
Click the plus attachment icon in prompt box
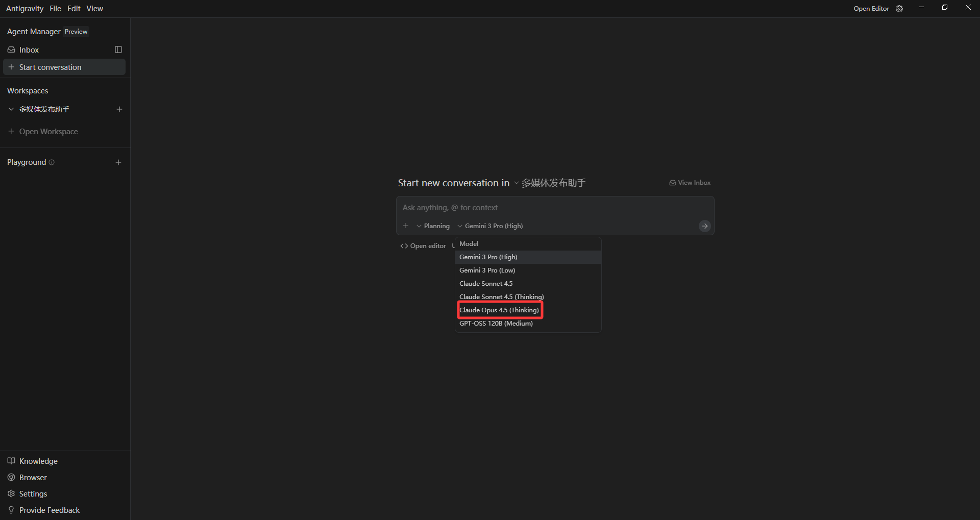tap(406, 226)
